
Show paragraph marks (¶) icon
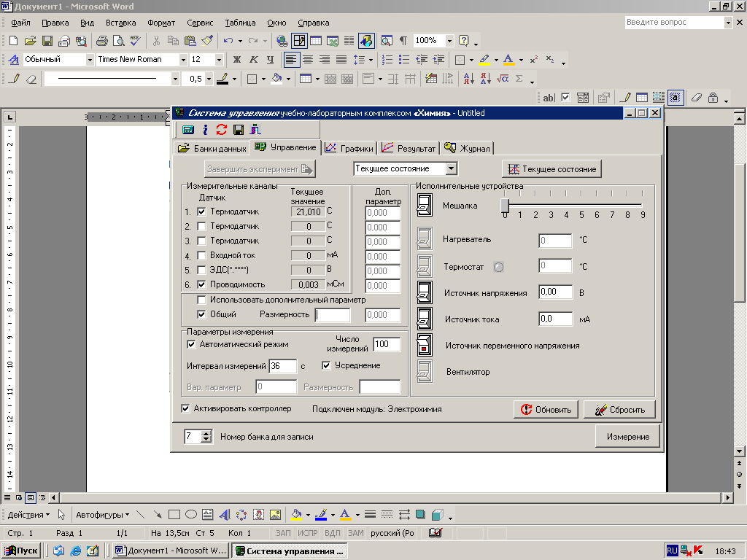point(403,41)
